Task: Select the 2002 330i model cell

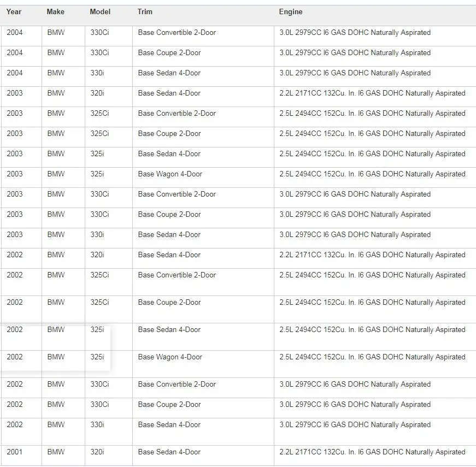Action: (x=109, y=432)
